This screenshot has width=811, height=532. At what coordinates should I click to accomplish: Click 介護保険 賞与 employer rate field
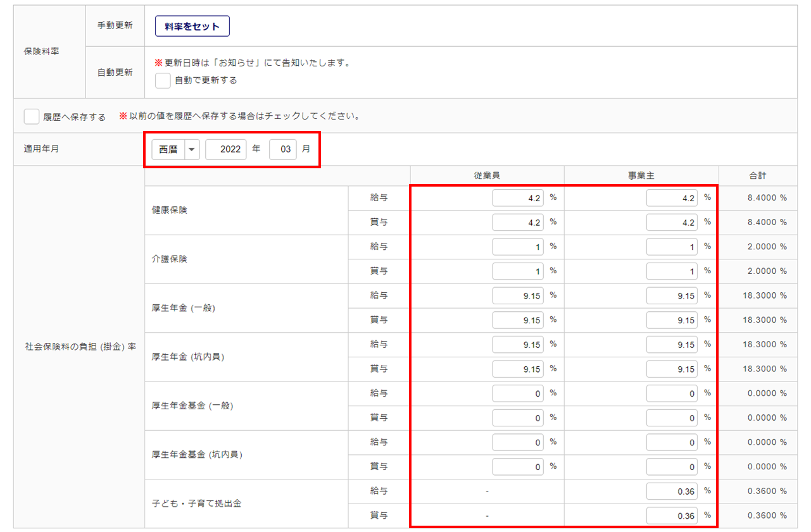672,271
